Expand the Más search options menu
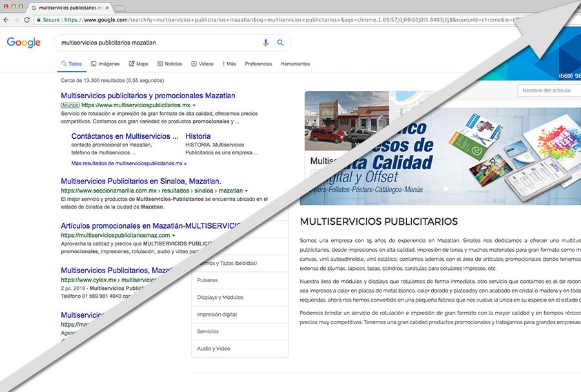 point(229,64)
